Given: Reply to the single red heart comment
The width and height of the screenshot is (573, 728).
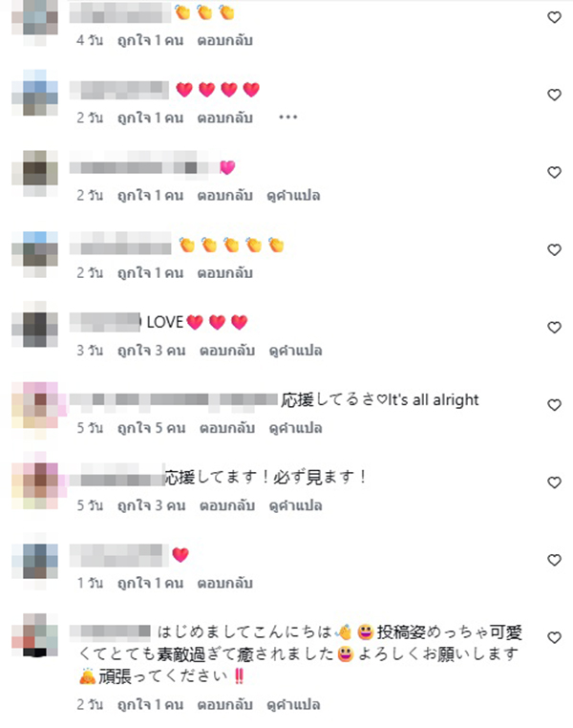Looking at the screenshot, I should click(x=225, y=583).
